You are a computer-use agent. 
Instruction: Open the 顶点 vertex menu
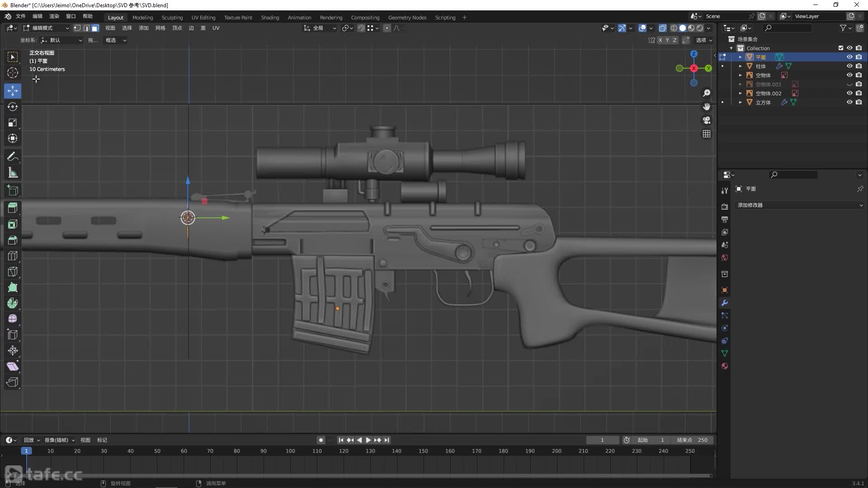tap(177, 28)
